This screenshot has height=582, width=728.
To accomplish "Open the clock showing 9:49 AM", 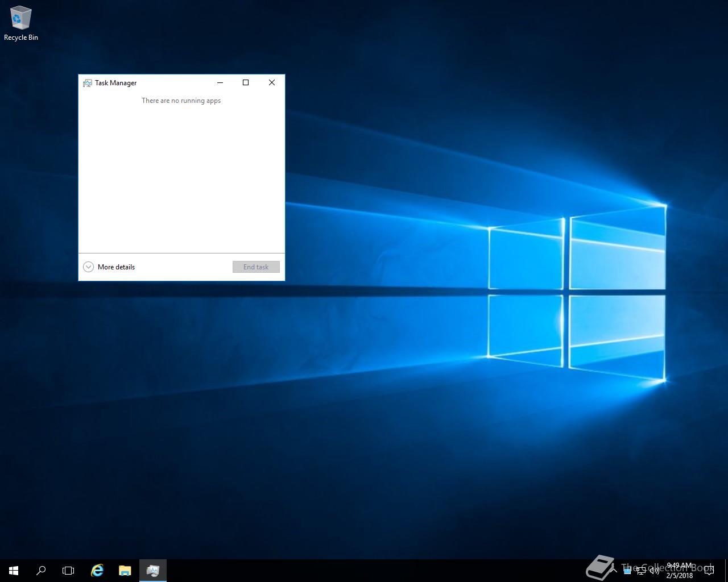I will [x=680, y=571].
